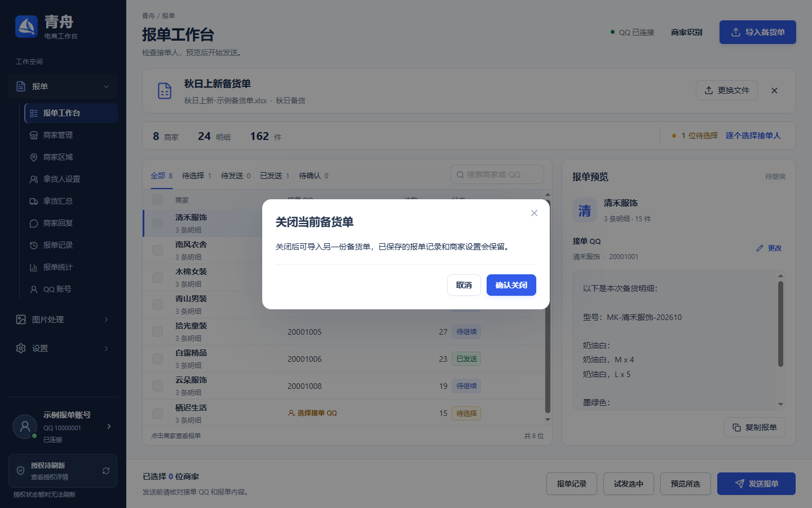The width and height of the screenshot is (812, 508).
Task: Select 报单工作台 in the sidebar
Action: click(71, 113)
